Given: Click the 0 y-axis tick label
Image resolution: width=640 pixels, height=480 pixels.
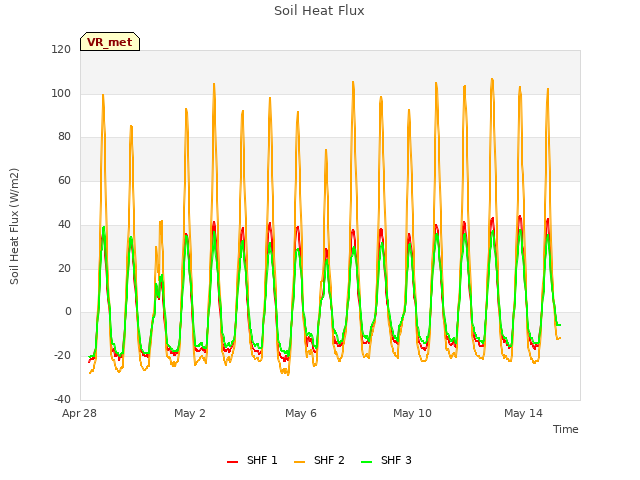Looking at the screenshot, I should 68,312.
